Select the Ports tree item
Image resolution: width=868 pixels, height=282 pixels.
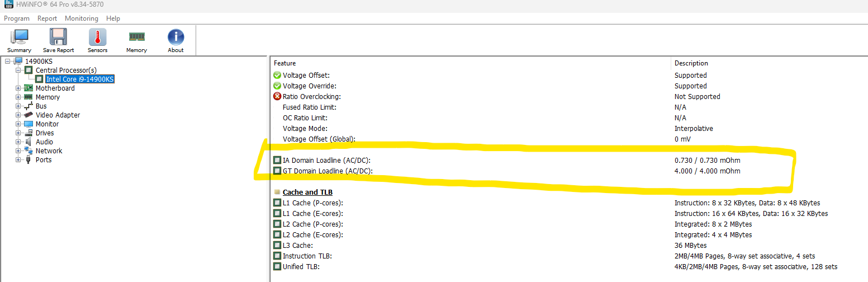(43, 159)
